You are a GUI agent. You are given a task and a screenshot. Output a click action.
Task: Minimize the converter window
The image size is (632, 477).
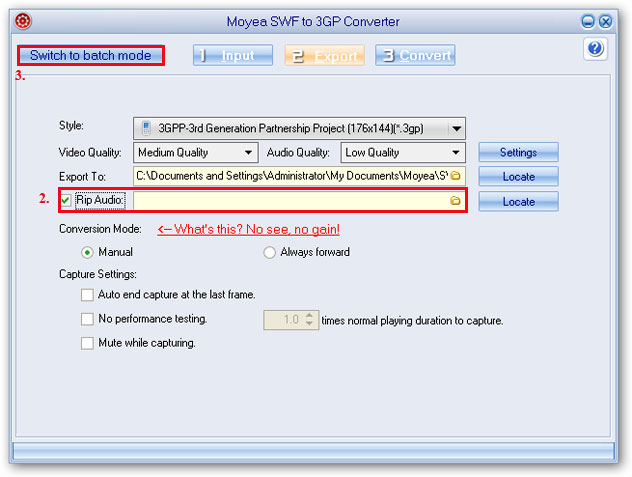tap(588, 21)
